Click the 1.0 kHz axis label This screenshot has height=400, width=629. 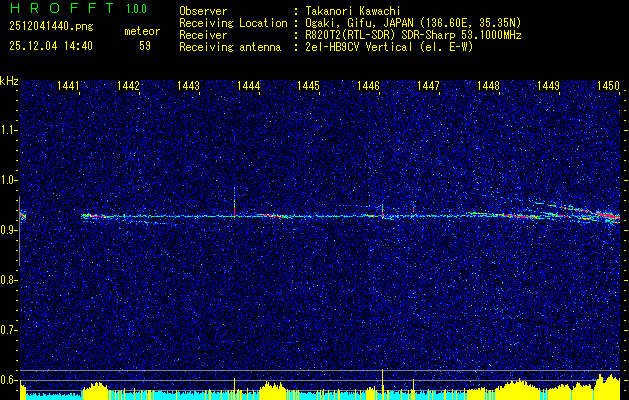pos(9,181)
